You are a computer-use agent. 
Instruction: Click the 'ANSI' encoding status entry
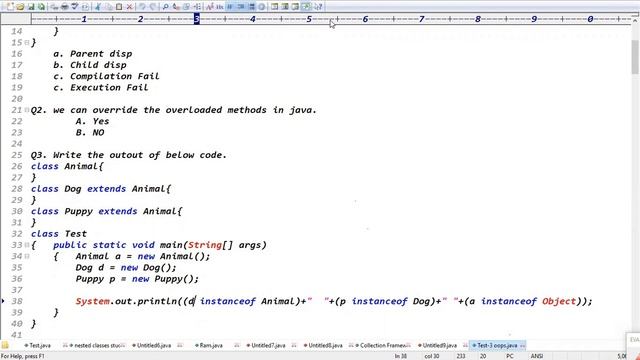(537, 356)
